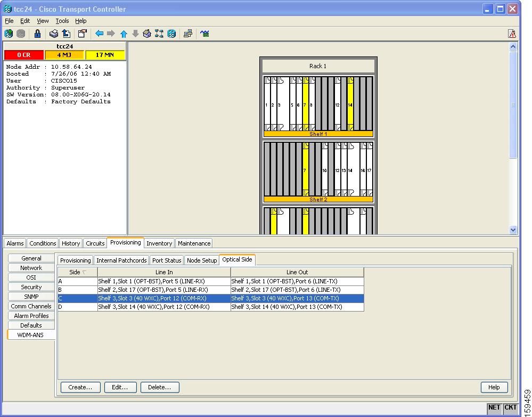Click the Line In column header

(x=164, y=272)
